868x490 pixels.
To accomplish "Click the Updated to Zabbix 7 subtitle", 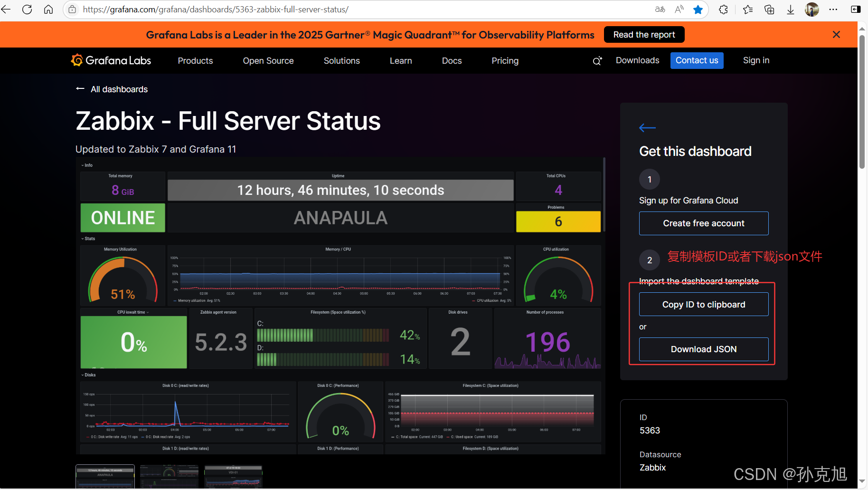I will point(156,149).
